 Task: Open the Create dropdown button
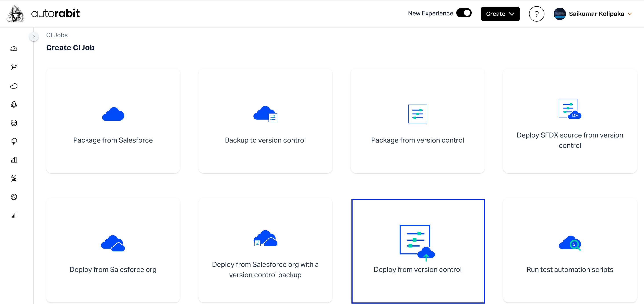point(500,14)
